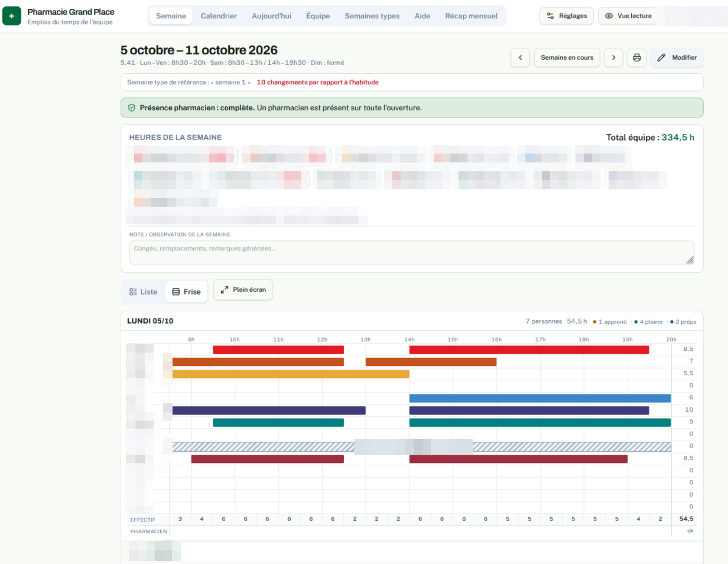Click the "2 prépa" legend entry
The height and width of the screenshot is (564, 728).
[682, 322]
